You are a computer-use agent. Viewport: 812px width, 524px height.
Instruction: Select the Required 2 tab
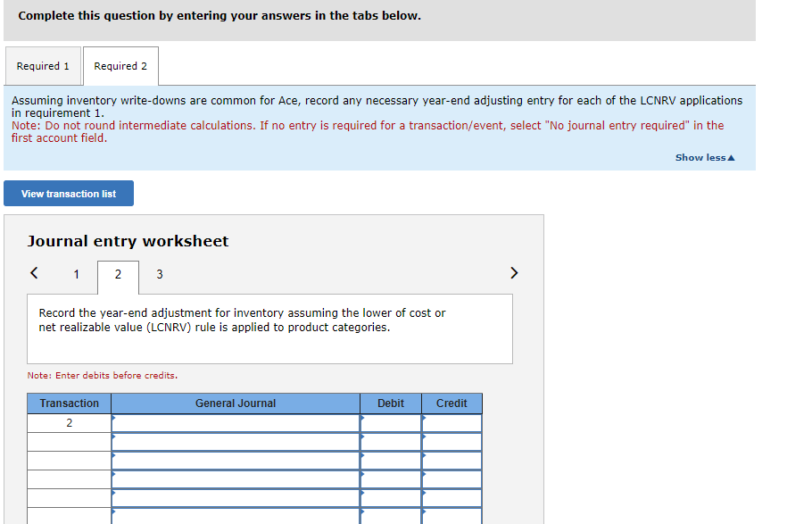tap(120, 66)
